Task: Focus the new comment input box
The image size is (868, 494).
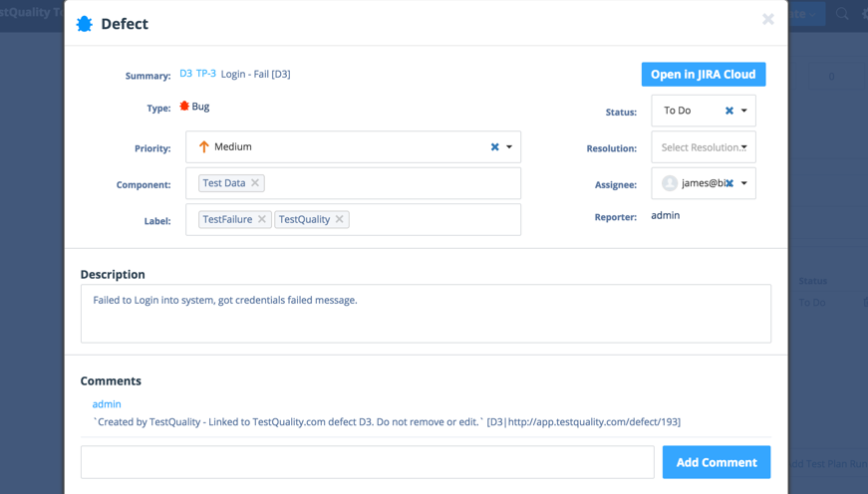Action: coord(368,462)
